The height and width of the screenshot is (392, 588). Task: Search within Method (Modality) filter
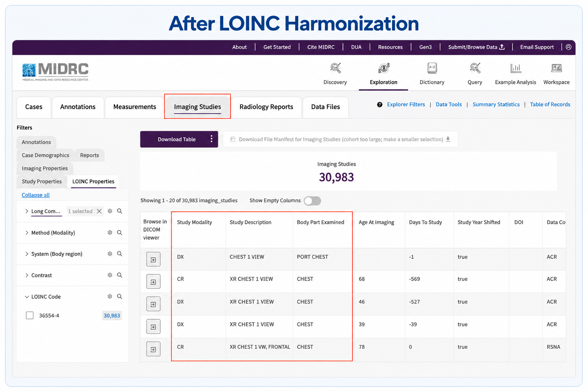point(119,233)
